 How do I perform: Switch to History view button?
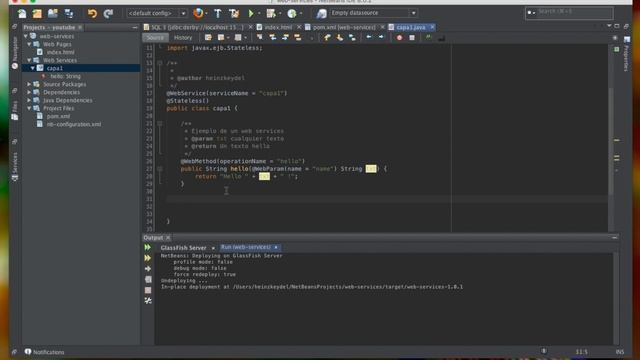[x=183, y=38]
